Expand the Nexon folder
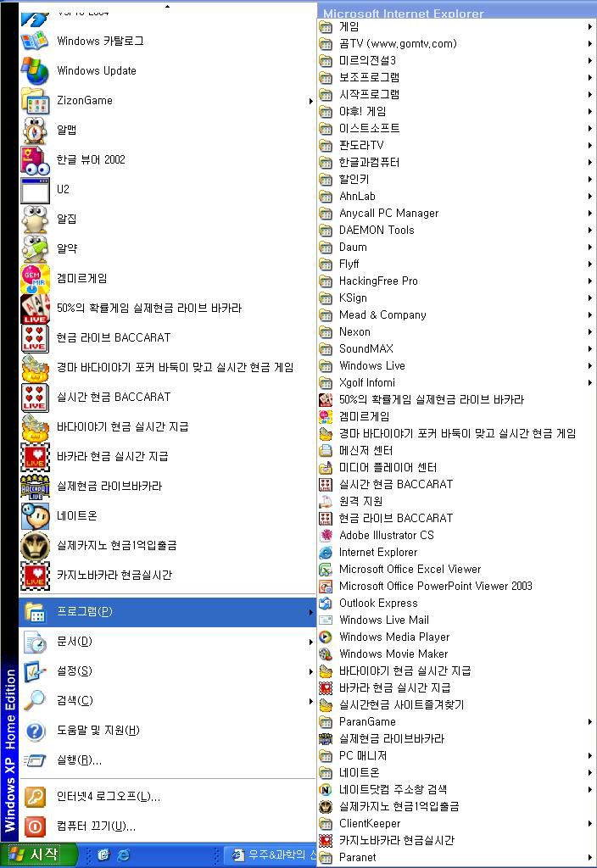This screenshot has width=597, height=868. [456, 332]
